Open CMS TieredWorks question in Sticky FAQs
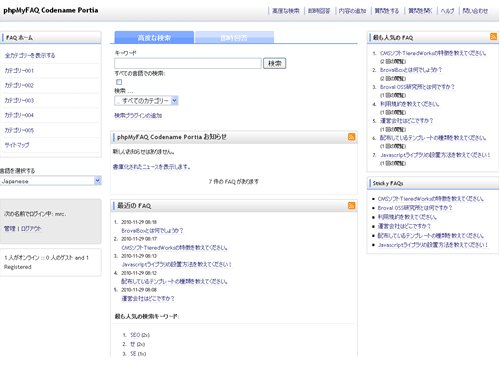 click(x=431, y=199)
